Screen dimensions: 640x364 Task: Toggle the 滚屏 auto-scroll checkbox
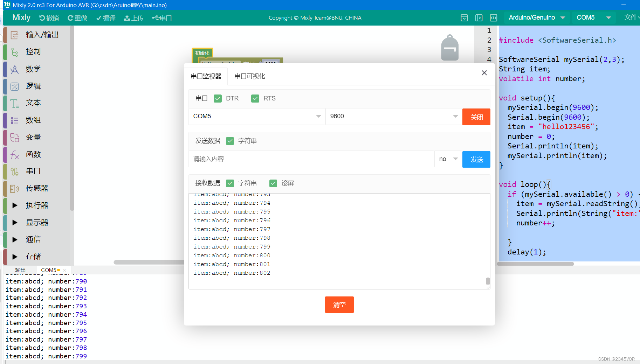point(273,183)
